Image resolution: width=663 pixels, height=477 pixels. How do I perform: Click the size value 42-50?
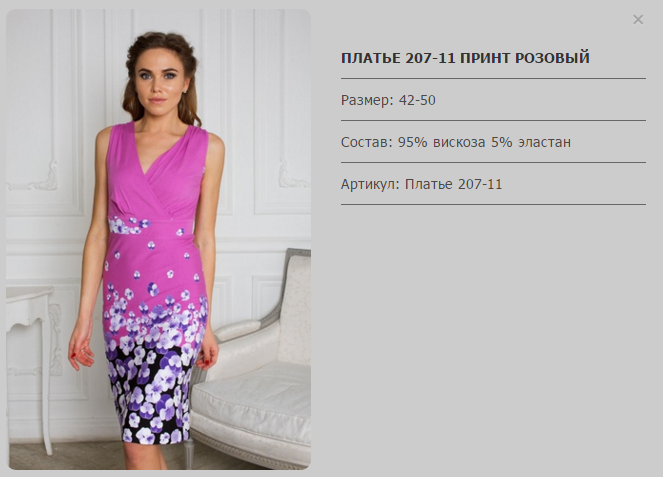tap(417, 100)
